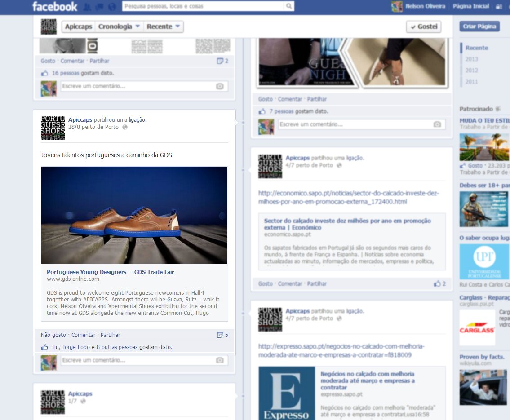The height and width of the screenshot is (420, 510).
Task: Open the expresso.sapo.pt URL link
Action: tap(341, 350)
